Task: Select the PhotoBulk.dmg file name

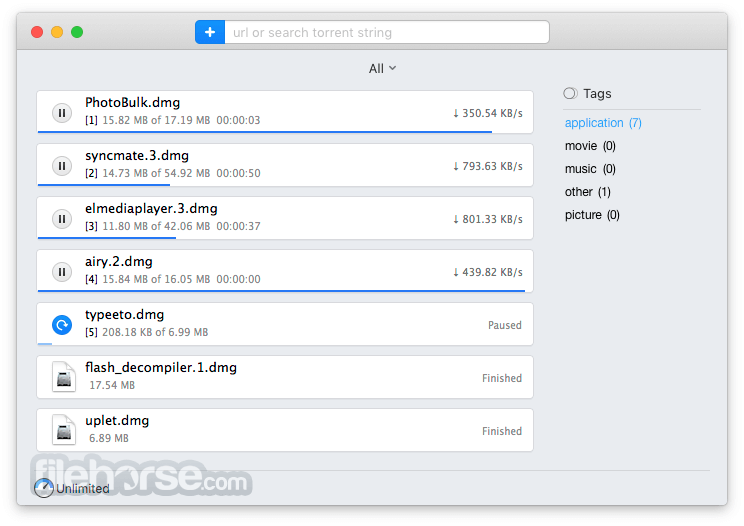Action: tap(132, 102)
